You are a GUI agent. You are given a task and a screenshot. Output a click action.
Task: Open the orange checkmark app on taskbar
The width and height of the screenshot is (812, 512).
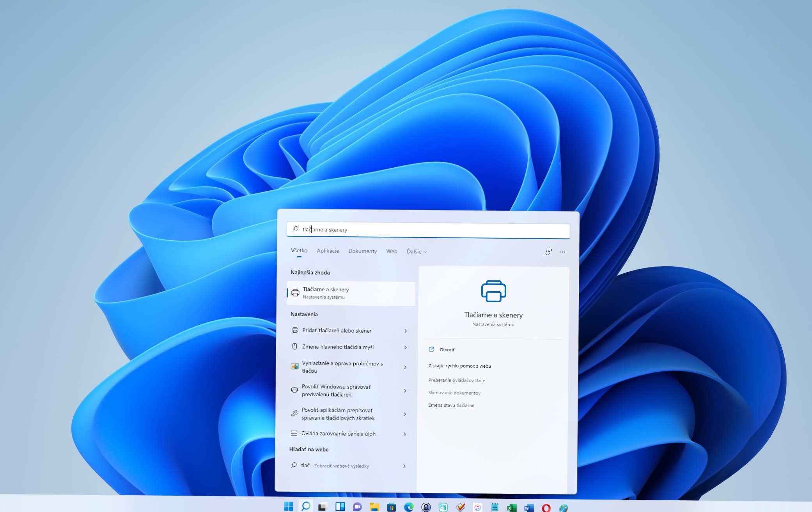(x=461, y=507)
